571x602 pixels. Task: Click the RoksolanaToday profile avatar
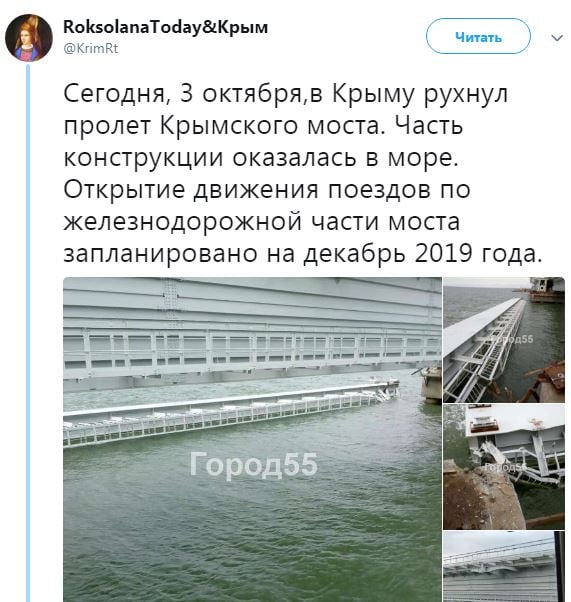pos(29,38)
